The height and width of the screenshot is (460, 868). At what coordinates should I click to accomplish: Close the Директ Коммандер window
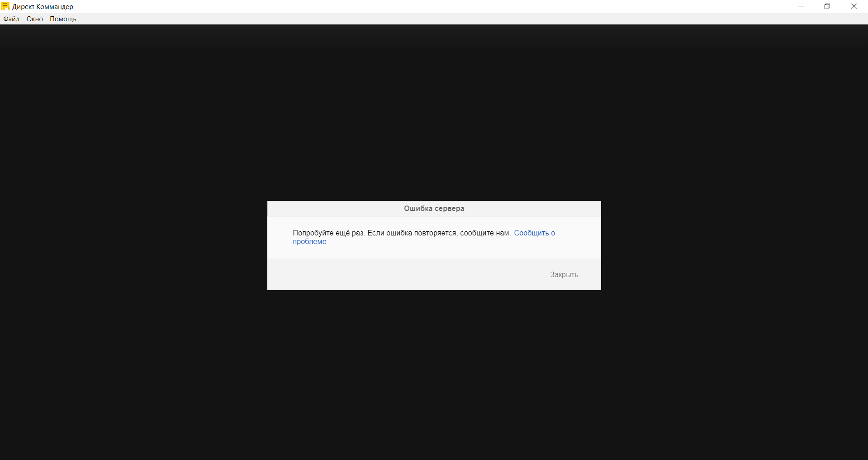click(854, 6)
